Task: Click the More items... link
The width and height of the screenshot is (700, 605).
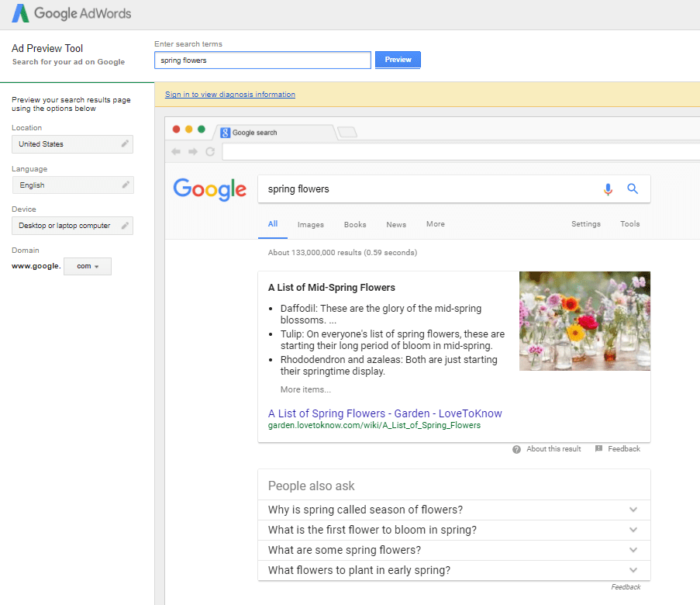Action: [305, 389]
